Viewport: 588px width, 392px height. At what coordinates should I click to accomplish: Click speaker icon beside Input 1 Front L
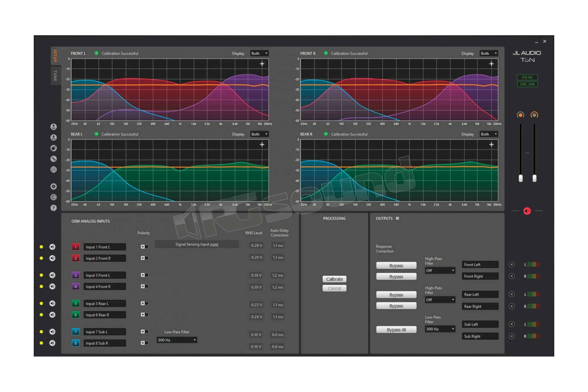(52, 247)
